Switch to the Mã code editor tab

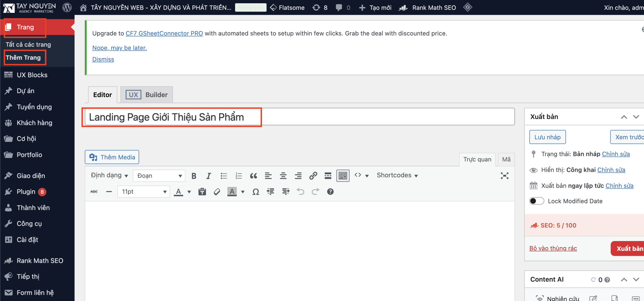pyautogui.click(x=506, y=159)
